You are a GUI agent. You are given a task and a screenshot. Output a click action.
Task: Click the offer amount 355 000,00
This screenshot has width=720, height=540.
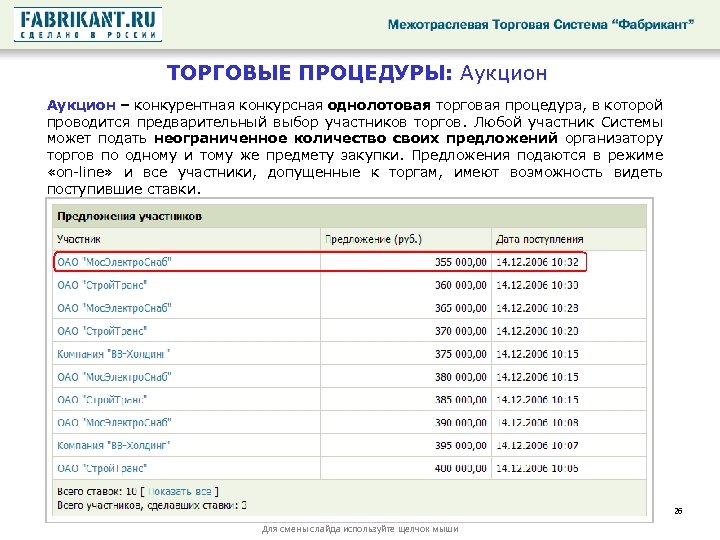[x=461, y=262]
